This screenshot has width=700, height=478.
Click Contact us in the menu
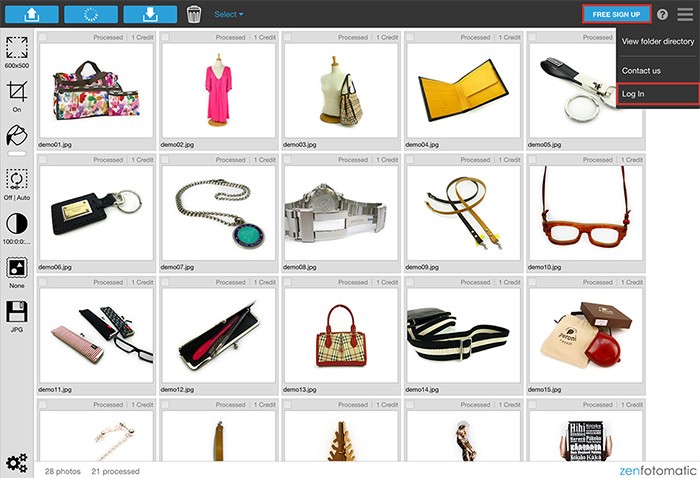tap(641, 71)
